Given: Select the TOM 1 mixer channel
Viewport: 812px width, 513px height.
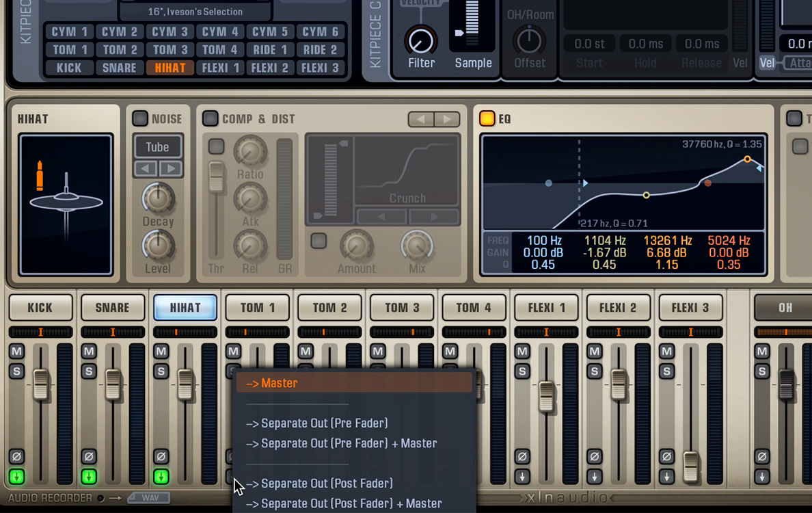Looking at the screenshot, I should point(258,308).
